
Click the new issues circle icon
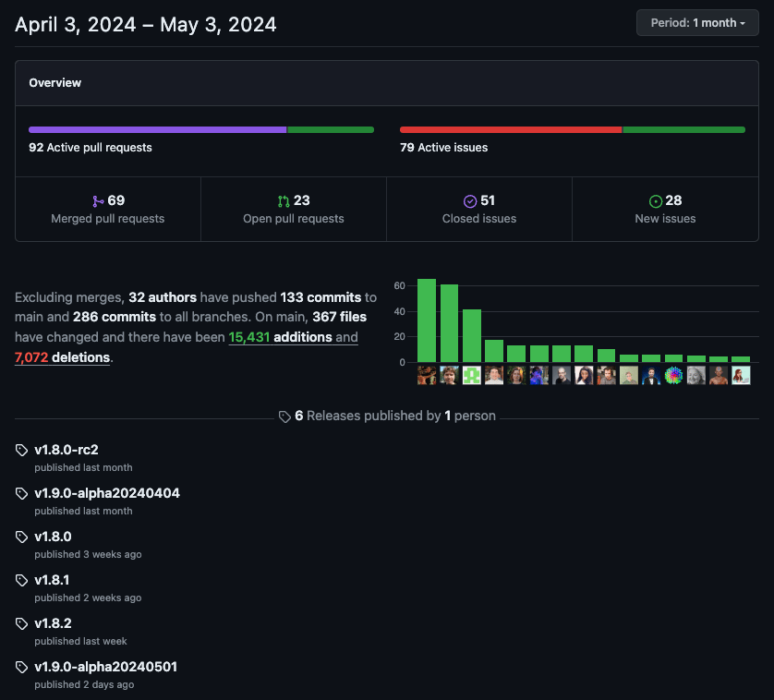click(656, 201)
